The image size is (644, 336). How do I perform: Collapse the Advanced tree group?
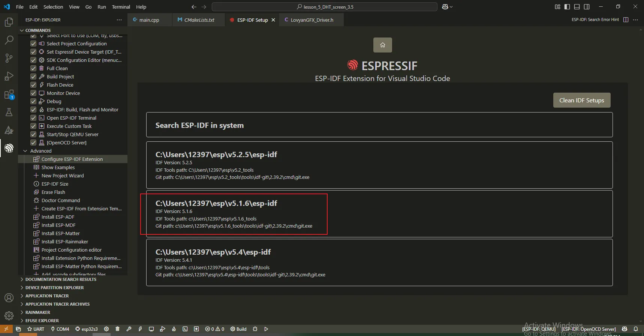(x=73, y=151)
